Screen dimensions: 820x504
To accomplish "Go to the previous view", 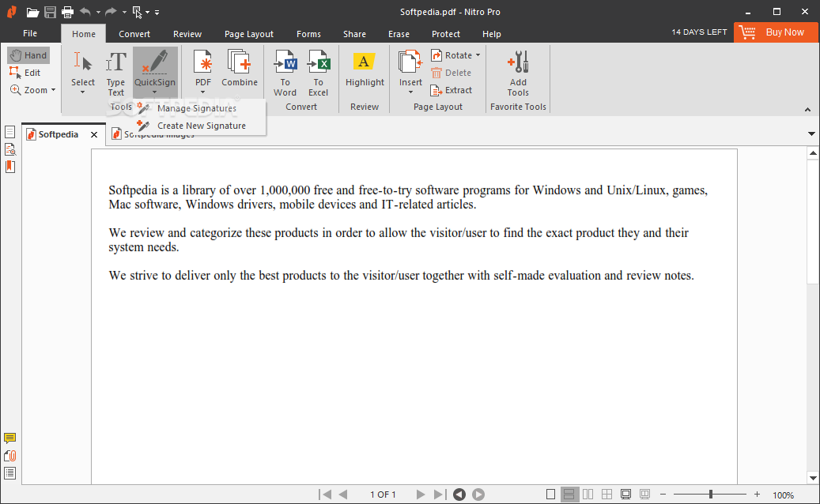I will [459, 494].
